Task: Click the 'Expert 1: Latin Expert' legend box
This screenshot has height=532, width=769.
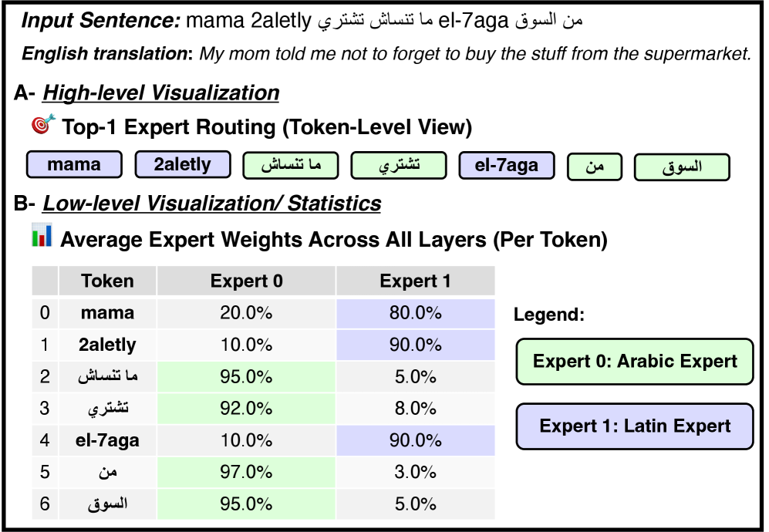Action: coord(634,426)
